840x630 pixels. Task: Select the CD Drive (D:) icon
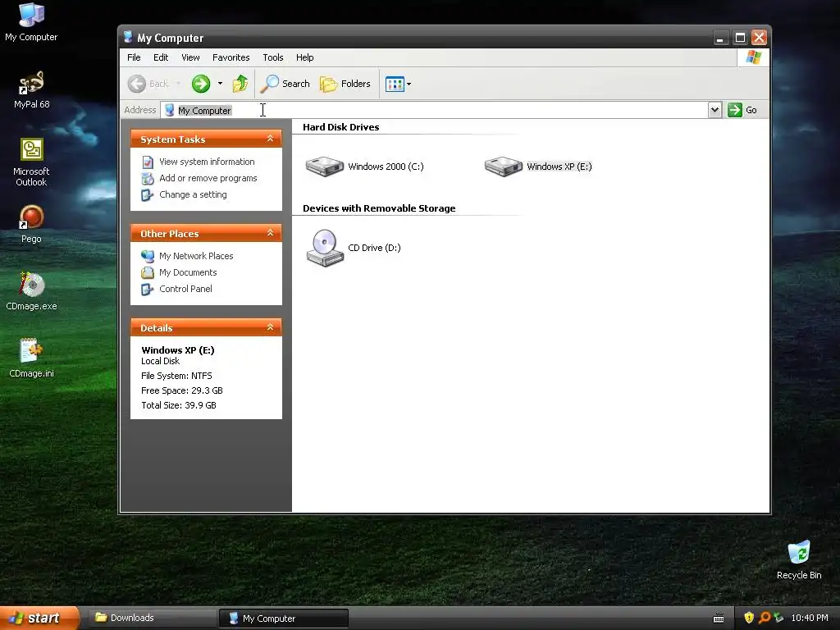point(325,248)
